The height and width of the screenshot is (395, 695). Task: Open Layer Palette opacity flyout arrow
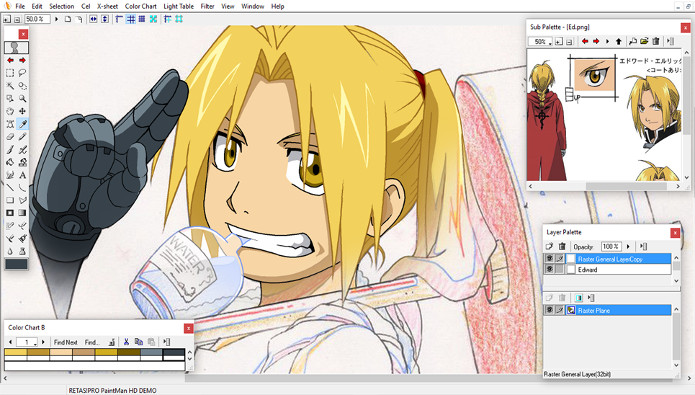(628, 246)
